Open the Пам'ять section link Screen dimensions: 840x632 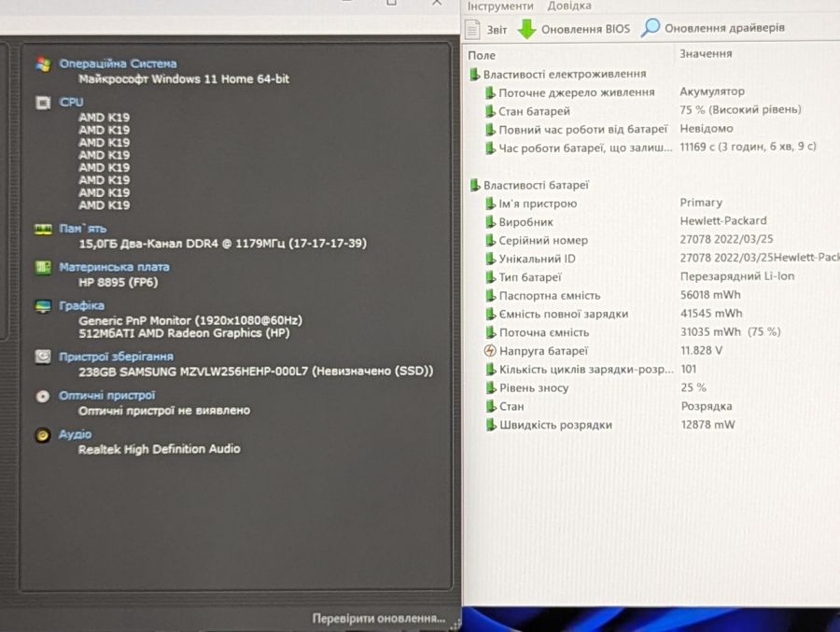(x=82, y=229)
